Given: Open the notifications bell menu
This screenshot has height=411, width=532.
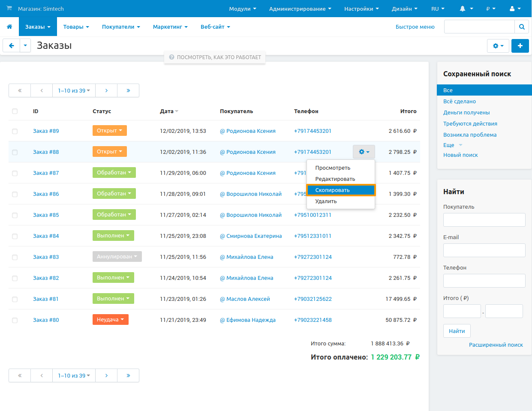Looking at the screenshot, I should click(x=466, y=9).
